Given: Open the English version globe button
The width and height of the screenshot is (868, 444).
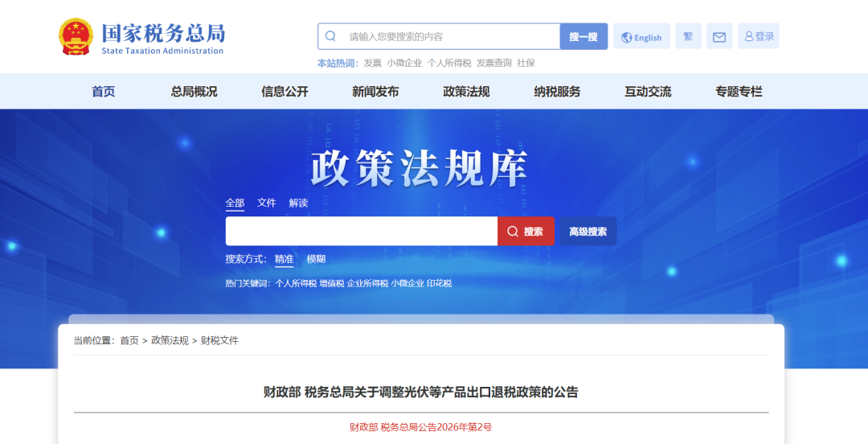Looking at the screenshot, I should click(641, 36).
